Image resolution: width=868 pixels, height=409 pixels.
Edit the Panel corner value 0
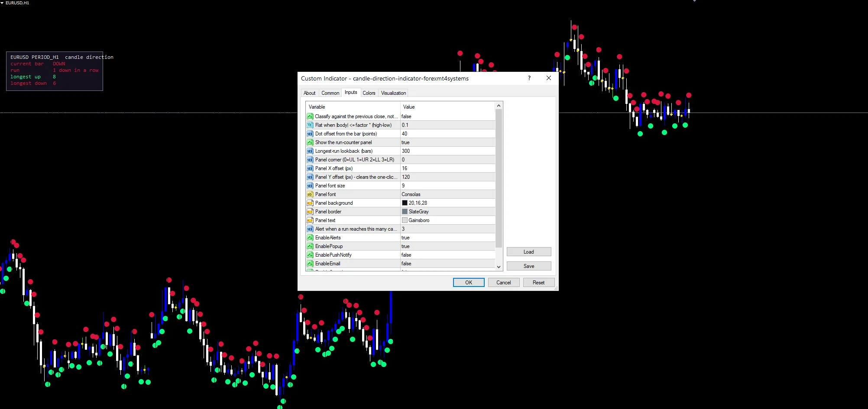pos(447,160)
